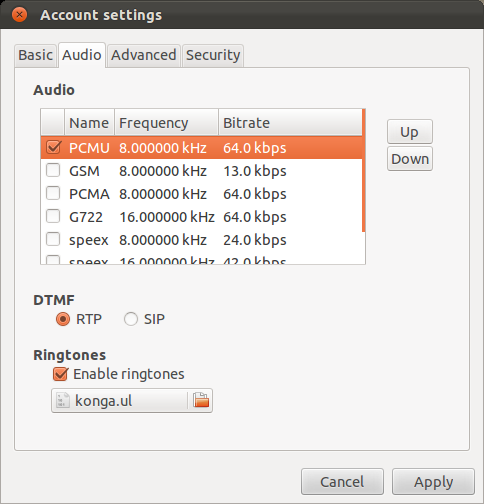Screen dimensions: 484x504
Task: Sort codecs by Name column header
Action: click(x=89, y=123)
